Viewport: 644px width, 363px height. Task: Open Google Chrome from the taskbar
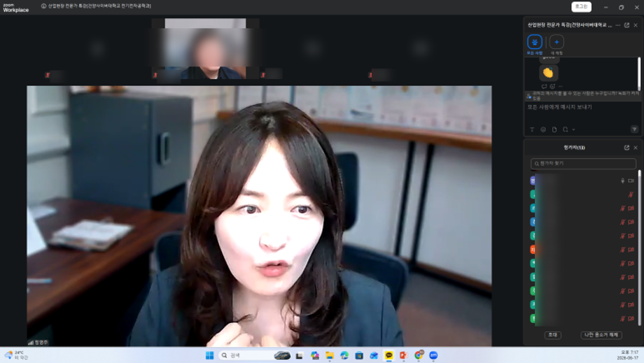[419, 355]
